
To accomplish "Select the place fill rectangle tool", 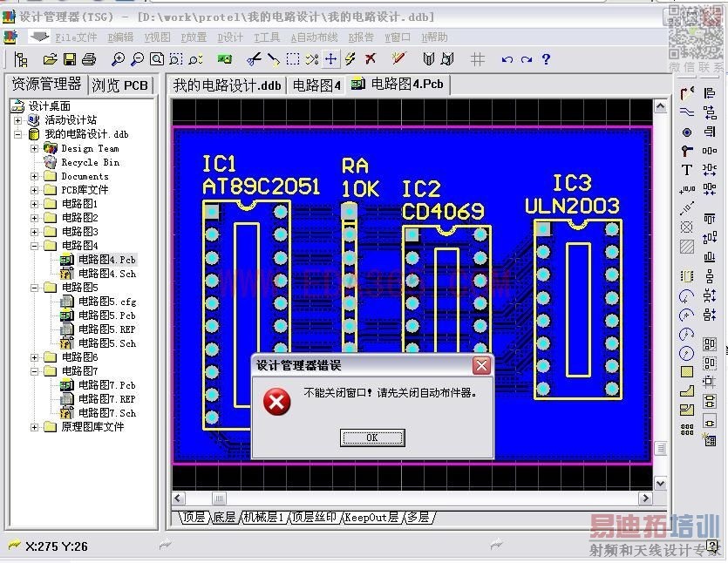I will [x=687, y=372].
